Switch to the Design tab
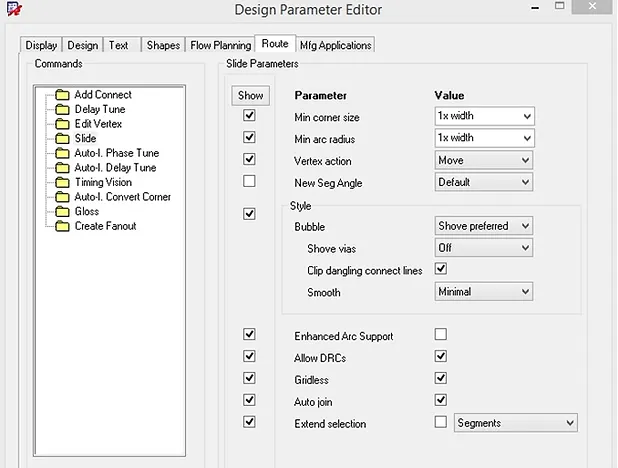The width and height of the screenshot is (618, 468). [83, 45]
